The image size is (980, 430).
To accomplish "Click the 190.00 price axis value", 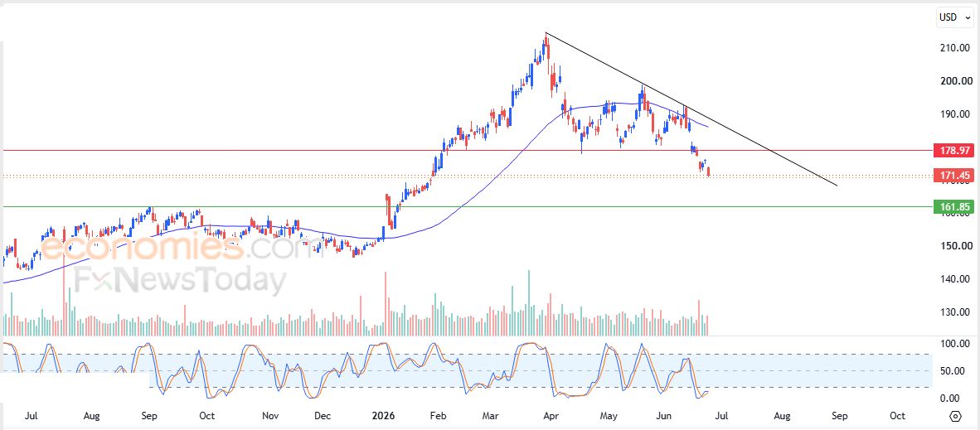I will coord(956,114).
